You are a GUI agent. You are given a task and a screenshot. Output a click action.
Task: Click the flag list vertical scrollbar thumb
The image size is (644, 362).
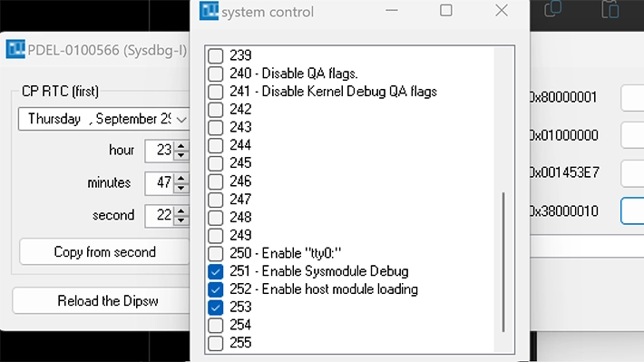coord(503,261)
